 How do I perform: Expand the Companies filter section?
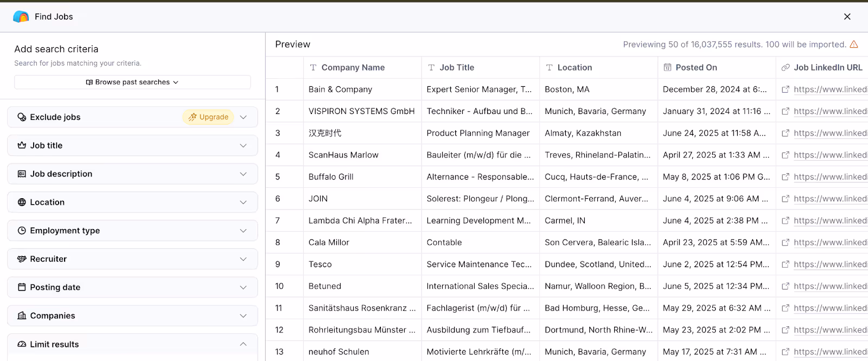132,315
